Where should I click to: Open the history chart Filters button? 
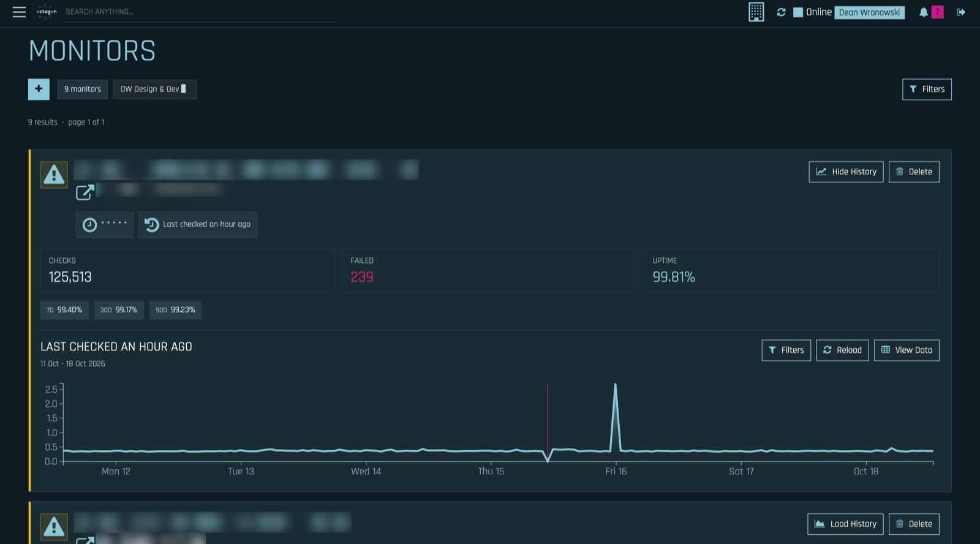(786, 350)
